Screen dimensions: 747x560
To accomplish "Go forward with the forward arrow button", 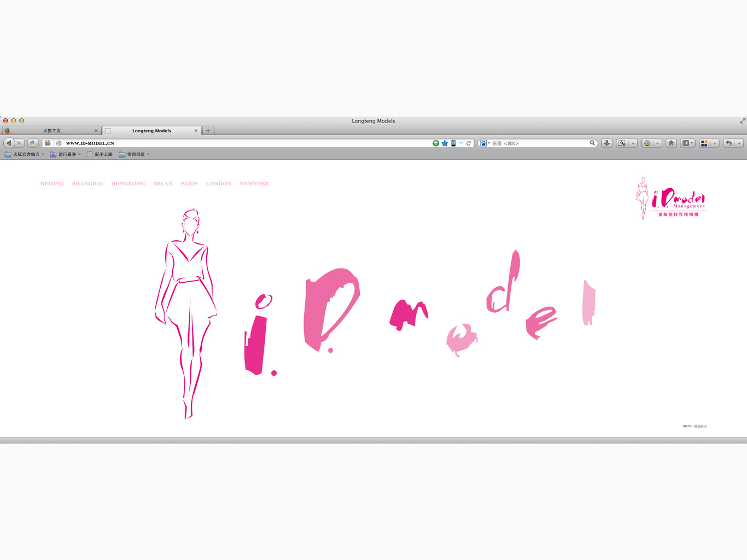I will pyautogui.click(x=19, y=143).
